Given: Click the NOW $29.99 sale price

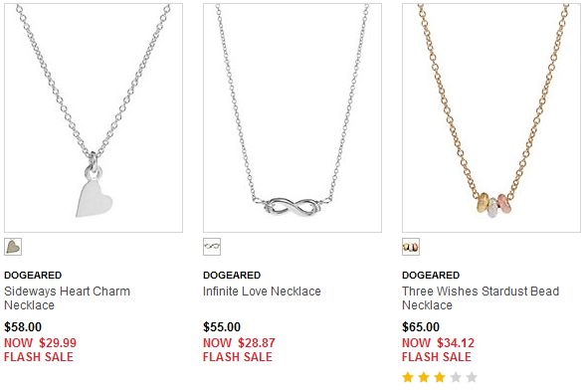Looking at the screenshot, I should [x=40, y=343].
